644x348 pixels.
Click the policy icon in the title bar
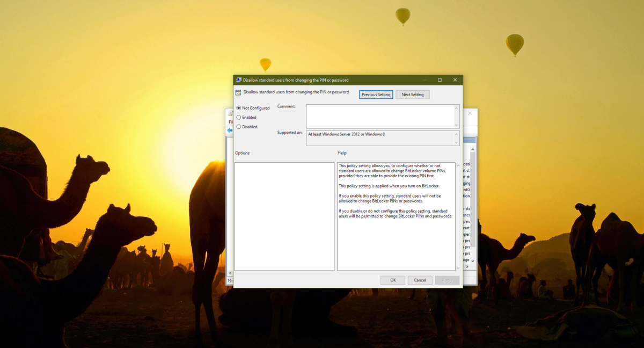click(x=238, y=80)
